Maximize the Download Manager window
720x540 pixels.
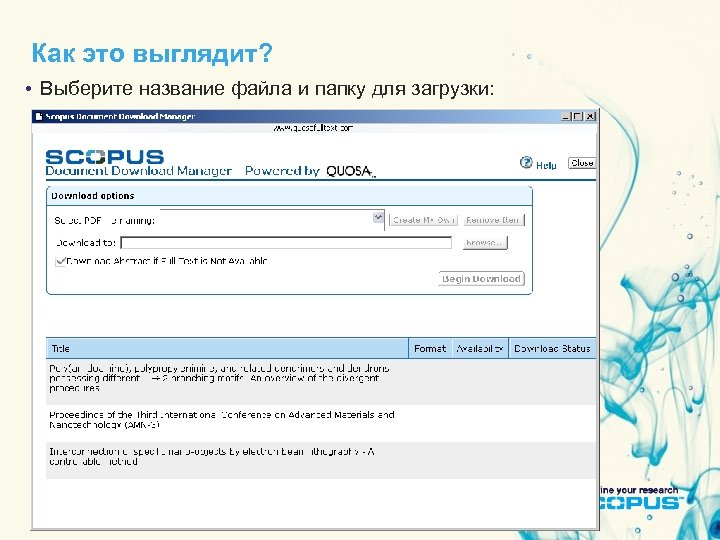coord(577,117)
